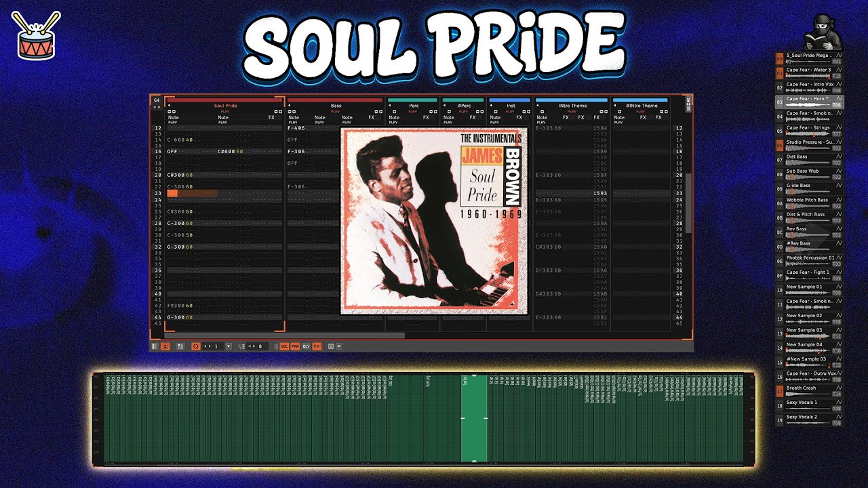Click envelope icon on New Sample 02 row
The width and height of the screenshot is (868, 488).
tap(839, 315)
